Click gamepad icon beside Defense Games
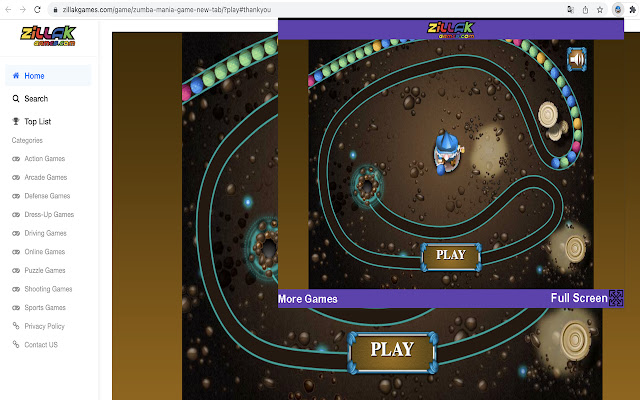 click(16, 196)
